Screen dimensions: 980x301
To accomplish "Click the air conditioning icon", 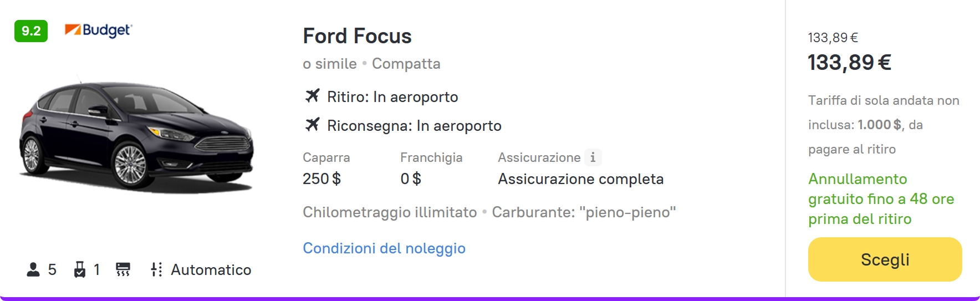I will pyautogui.click(x=123, y=270).
